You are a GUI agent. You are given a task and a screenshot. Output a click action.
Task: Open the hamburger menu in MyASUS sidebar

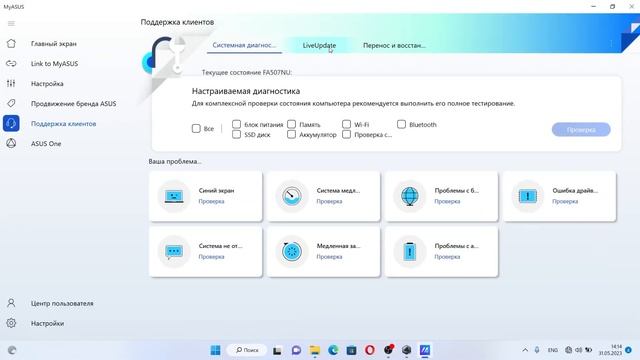tap(11, 24)
